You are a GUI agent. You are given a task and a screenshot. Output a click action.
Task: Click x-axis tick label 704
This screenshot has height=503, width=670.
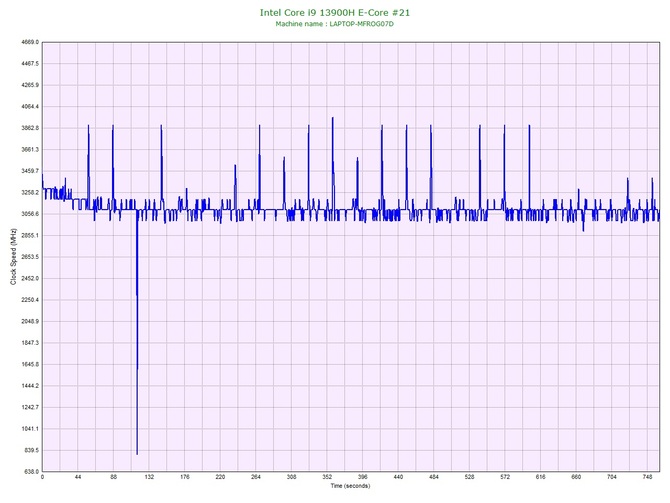click(x=611, y=477)
